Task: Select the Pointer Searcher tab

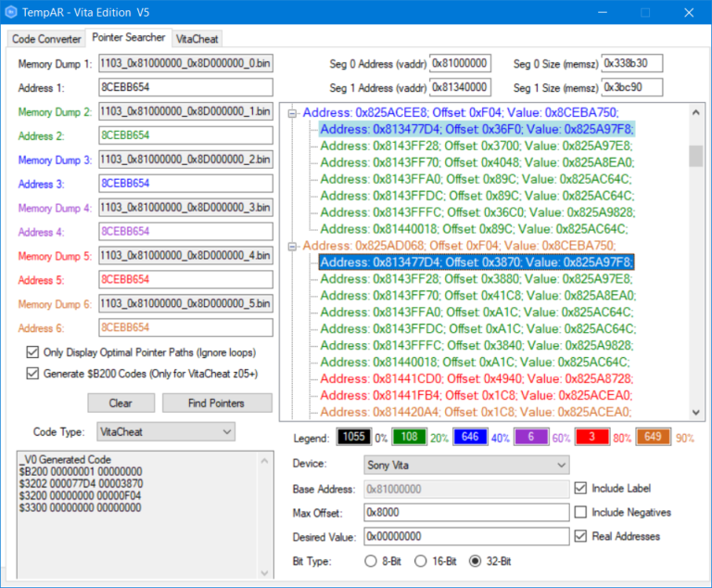Action: coord(129,37)
